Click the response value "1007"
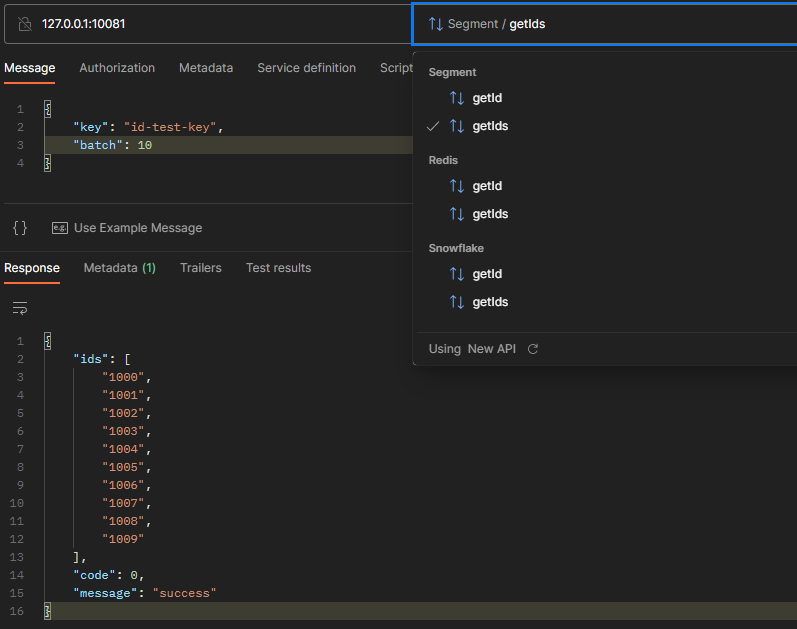Image resolution: width=797 pixels, height=629 pixels. (x=123, y=503)
